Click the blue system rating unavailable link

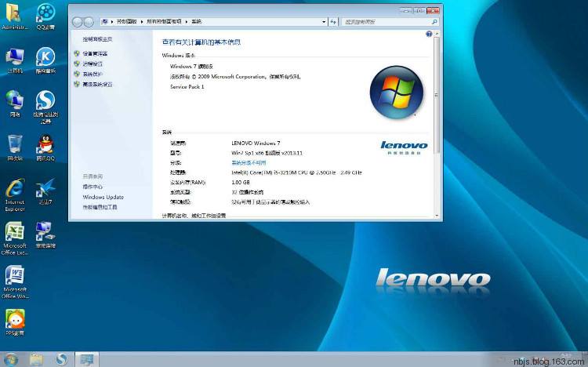(x=249, y=163)
